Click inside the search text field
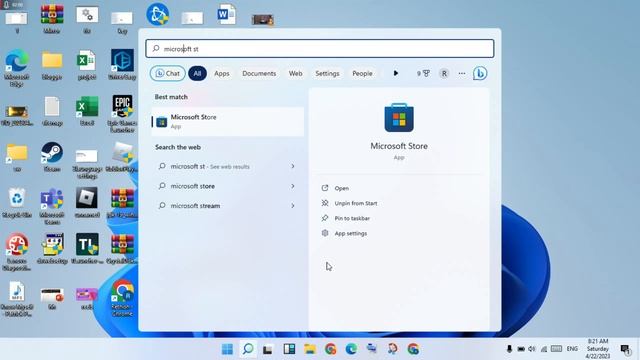 pos(320,49)
